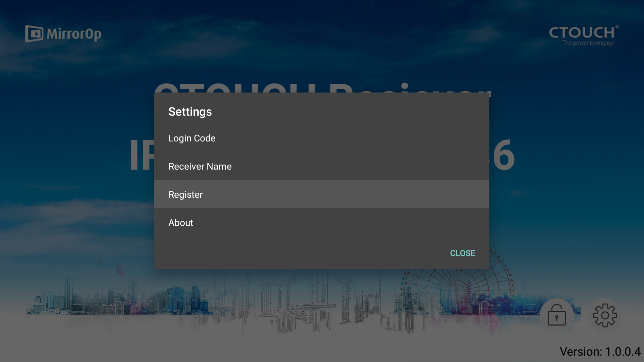Screen dimensions: 644x362
Task: Click the tall skyscraper on the left skyline
Action: point(69,292)
